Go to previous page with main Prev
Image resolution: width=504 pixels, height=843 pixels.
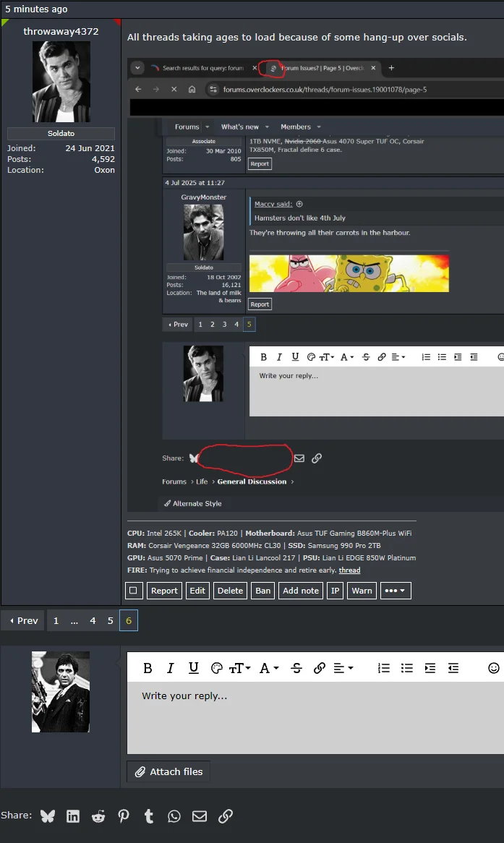point(23,620)
